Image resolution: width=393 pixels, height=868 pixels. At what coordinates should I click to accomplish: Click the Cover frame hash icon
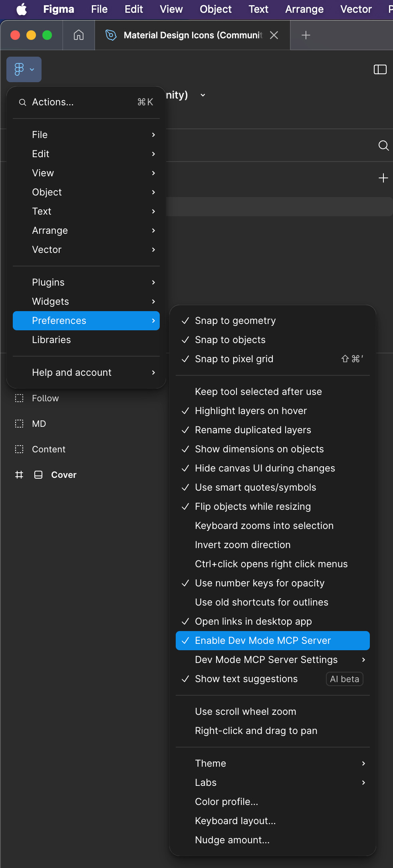(19, 475)
